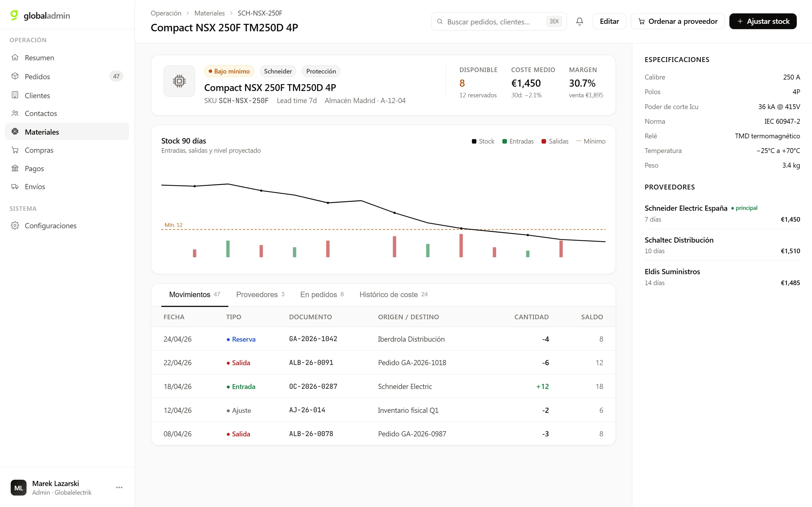
Task: Focus the Buscar pedidos search field
Action: [x=498, y=22]
